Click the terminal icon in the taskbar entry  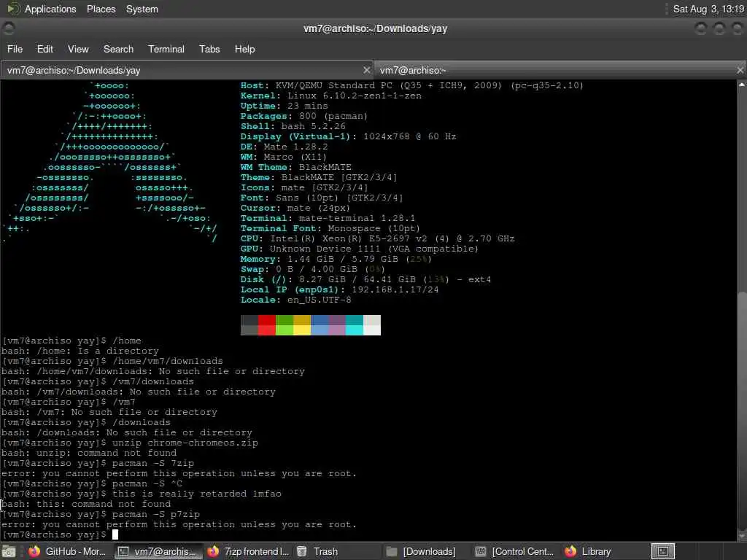click(x=123, y=551)
